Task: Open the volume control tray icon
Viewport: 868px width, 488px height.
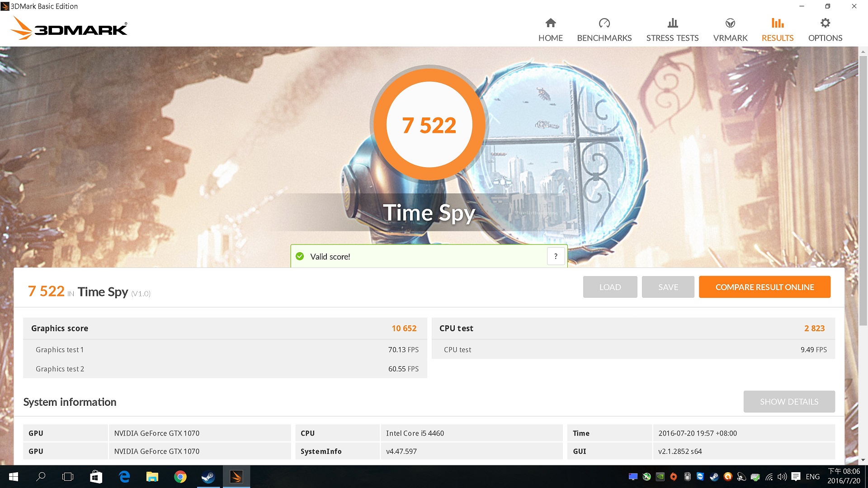Action: point(782,477)
